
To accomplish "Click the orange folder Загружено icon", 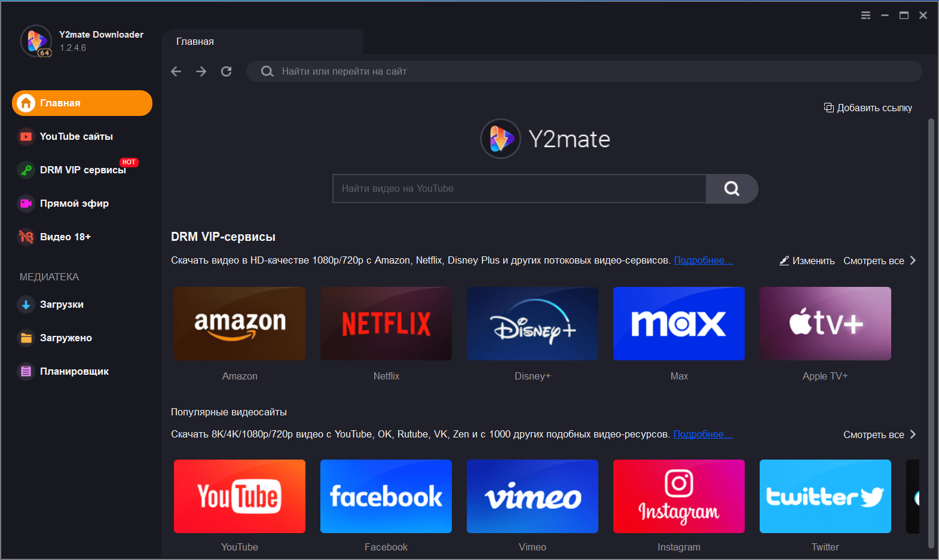I will point(26,338).
